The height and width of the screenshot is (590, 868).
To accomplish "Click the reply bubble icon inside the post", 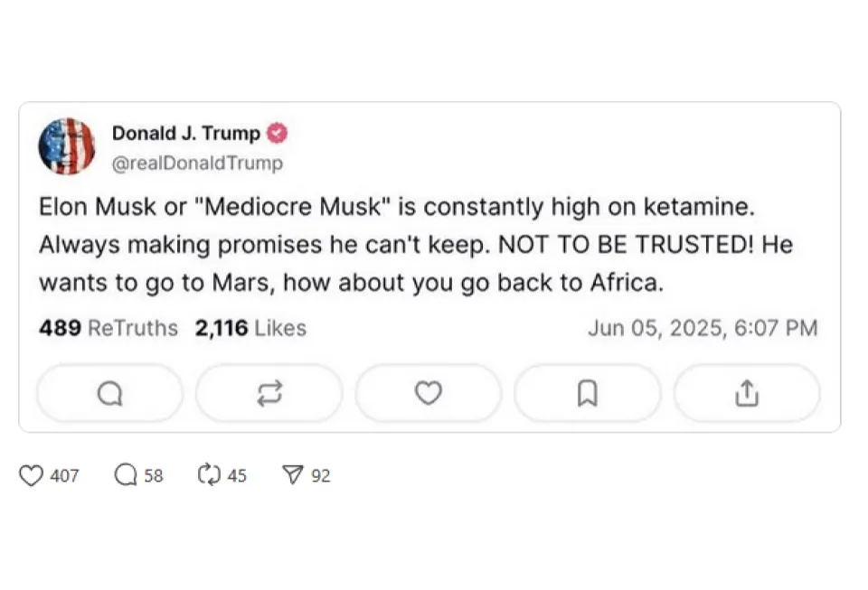I will coord(109,394).
